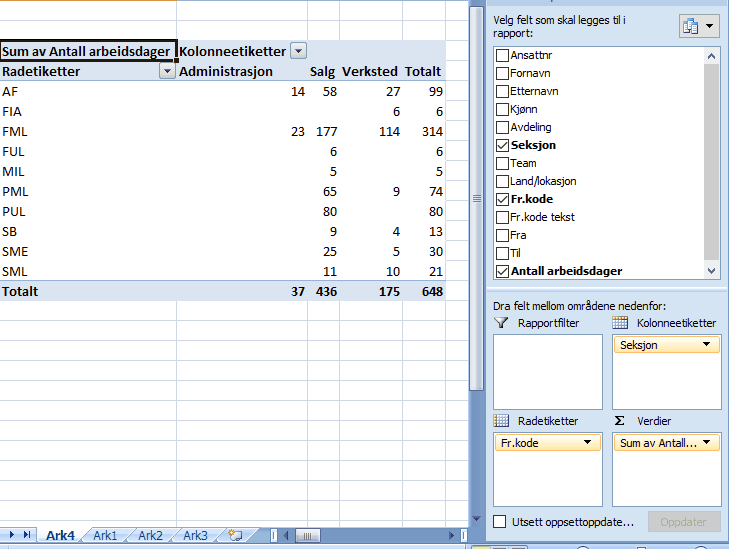Click the insert new worksheet tab icon
The height and width of the screenshot is (549, 730).
(x=235, y=535)
